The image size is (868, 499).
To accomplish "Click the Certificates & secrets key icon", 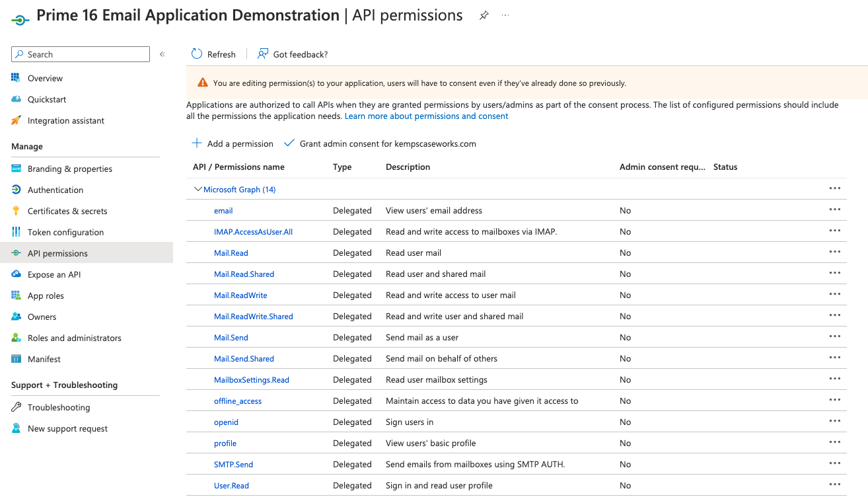I will coord(16,211).
